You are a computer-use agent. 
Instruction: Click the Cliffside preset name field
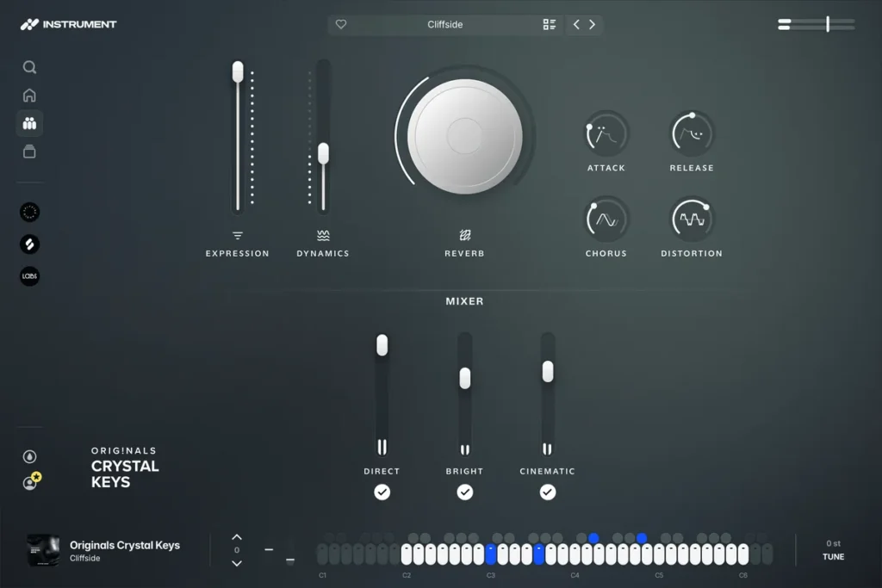click(x=444, y=24)
